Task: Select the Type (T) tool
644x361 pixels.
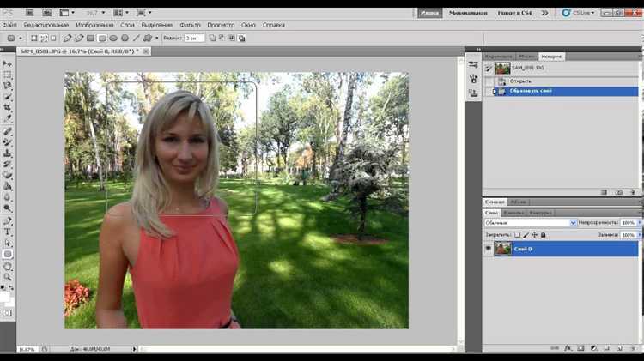Action: pyautogui.click(x=8, y=232)
